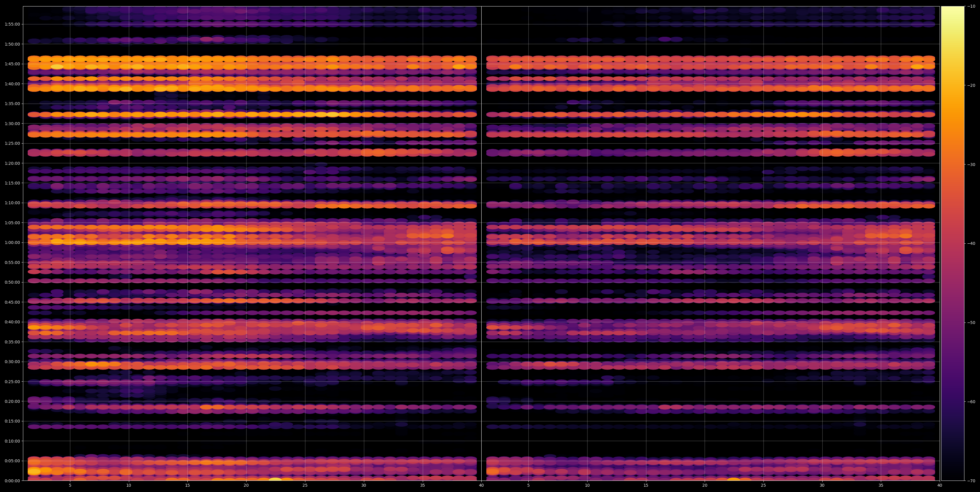Click the 1:45:00 y-axis tick label
Screen dimensions: 980x492
(x=12, y=64)
